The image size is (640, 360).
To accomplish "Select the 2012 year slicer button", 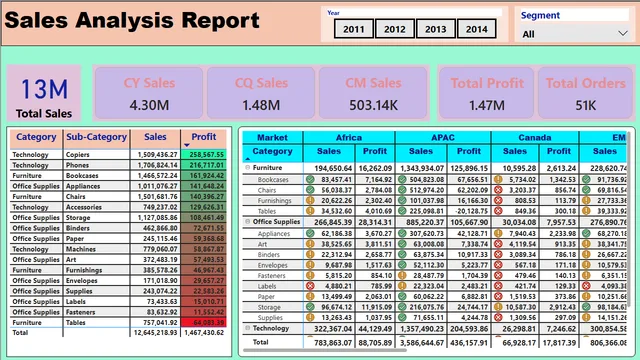I will pyautogui.click(x=395, y=29).
